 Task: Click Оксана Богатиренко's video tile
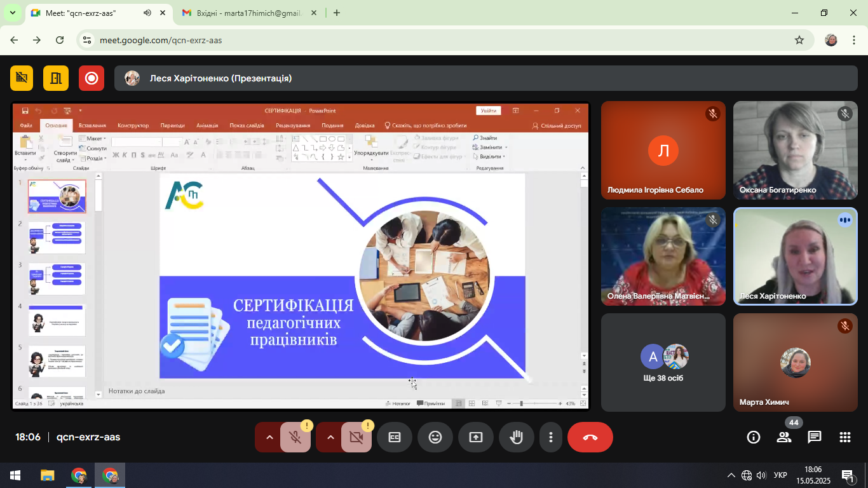tap(796, 151)
